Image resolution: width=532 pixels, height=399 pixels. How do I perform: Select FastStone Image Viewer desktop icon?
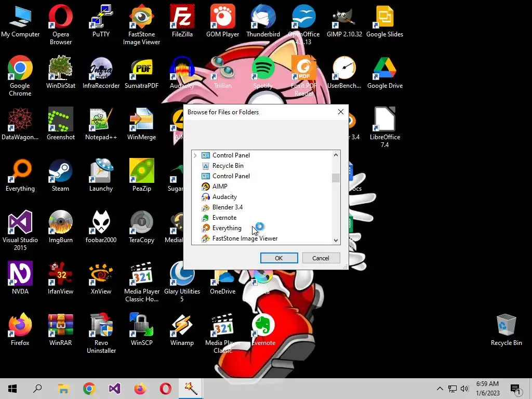click(141, 24)
